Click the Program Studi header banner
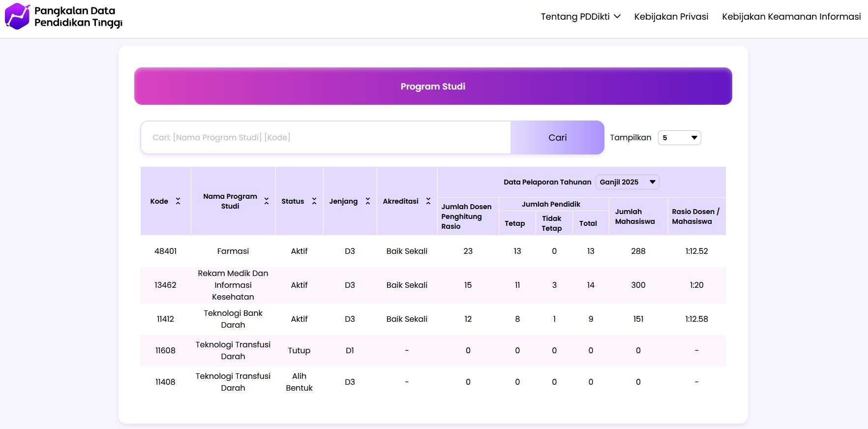This screenshot has width=868, height=429. click(433, 87)
